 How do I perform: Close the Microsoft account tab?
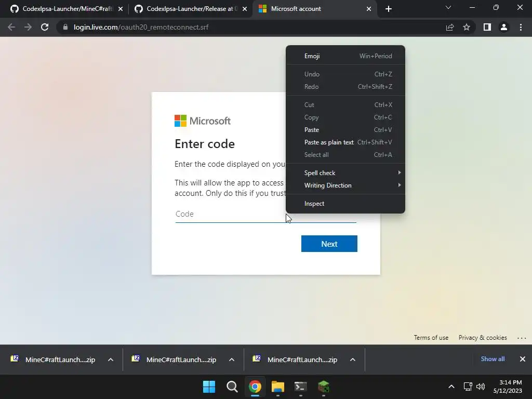coord(369,9)
